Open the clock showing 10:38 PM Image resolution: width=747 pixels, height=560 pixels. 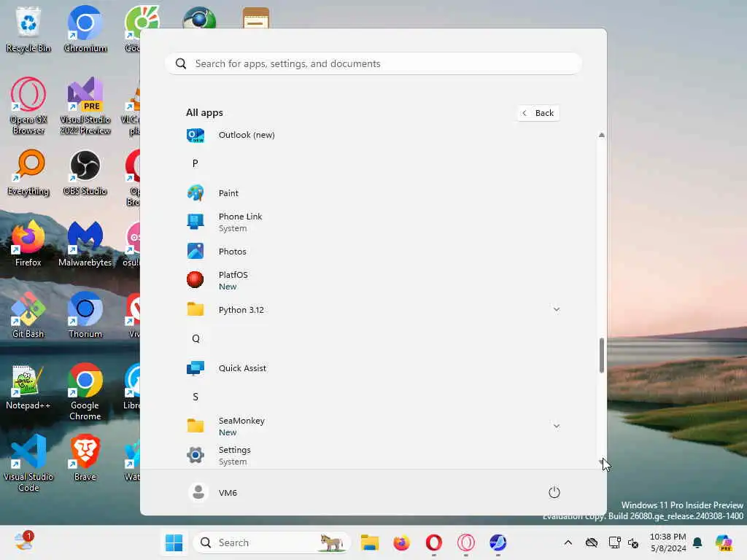[668, 542]
